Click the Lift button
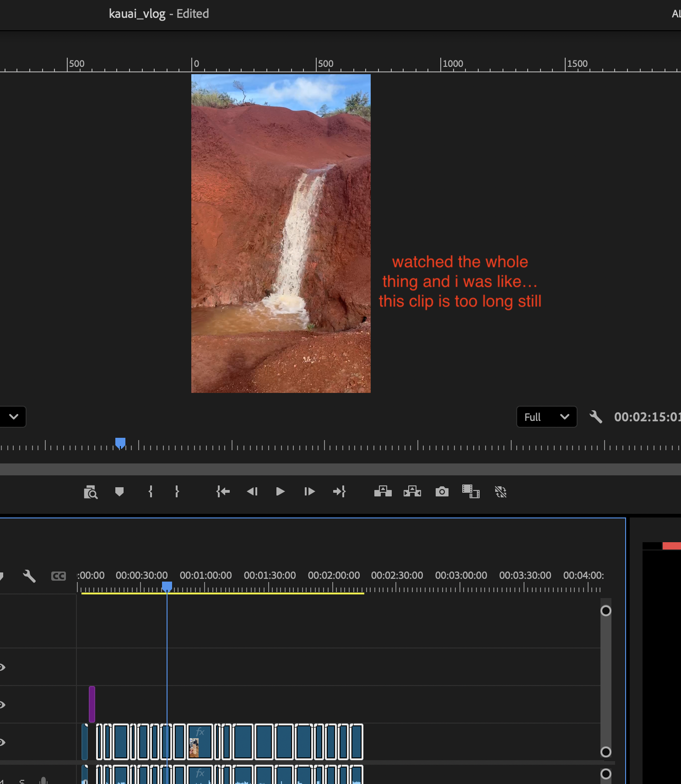 tap(383, 492)
